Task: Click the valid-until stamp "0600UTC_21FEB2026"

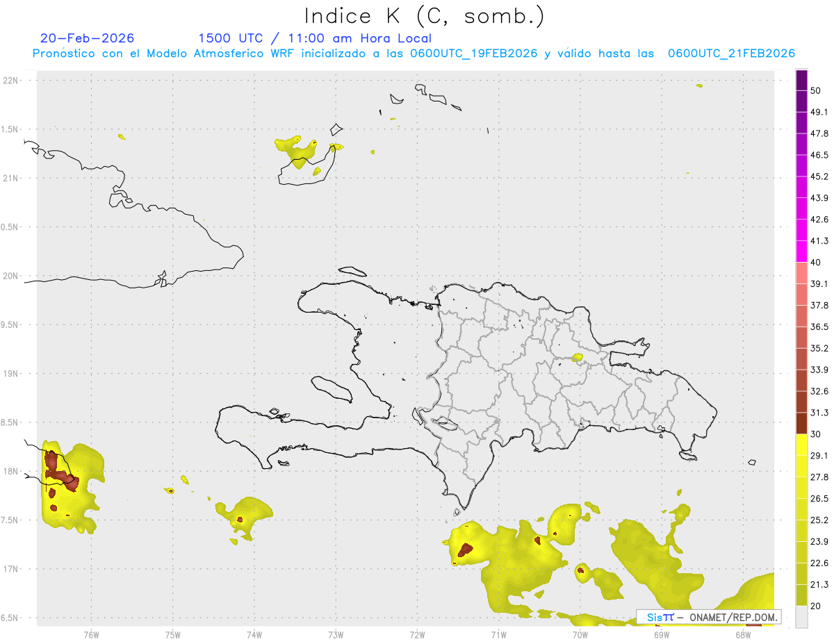Action: point(731,53)
